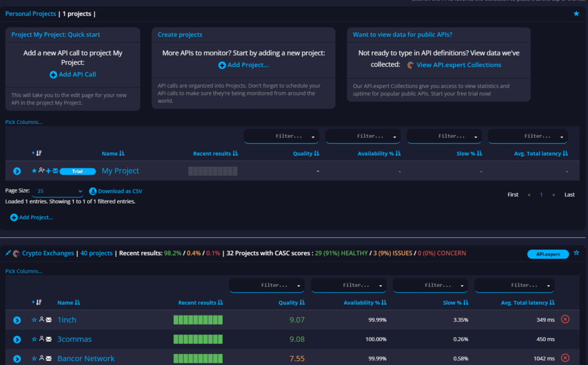Click the user icon for 1inch
Image resolution: width=588 pixels, height=365 pixels.
pyautogui.click(x=41, y=320)
